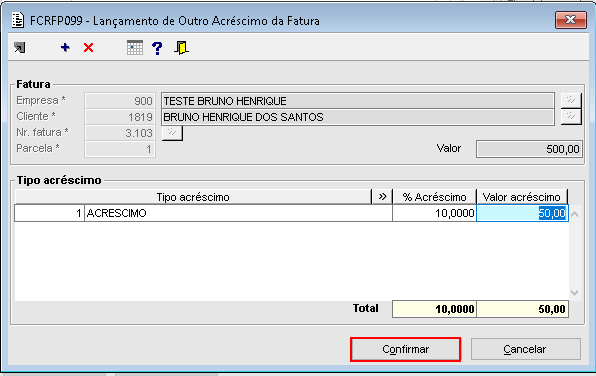Screen dimensions: 596x376
Task: Exit using the yellow door icon
Action: 181,48
